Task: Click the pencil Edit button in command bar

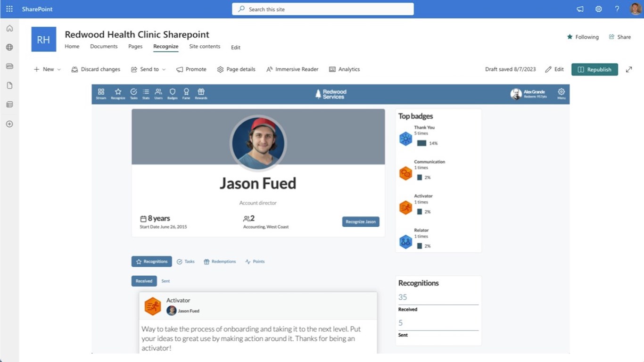Action: [554, 69]
